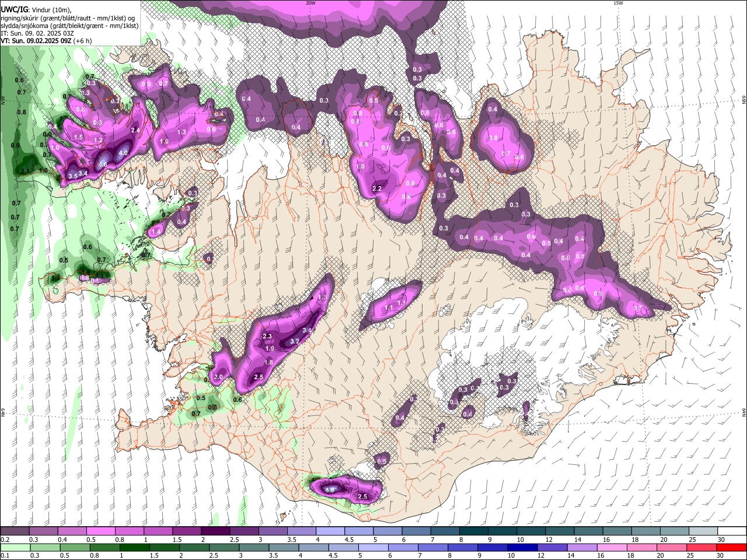The height and width of the screenshot is (560, 747).
Task: Click the '30' label on the upper scale
Action: pyautogui.click(x=721, y=540)
